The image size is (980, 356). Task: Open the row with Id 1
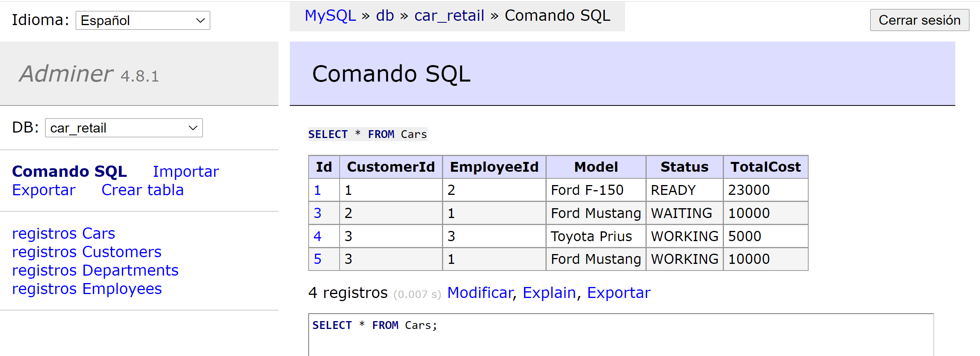pyautogui.click(x=317, y=190)
